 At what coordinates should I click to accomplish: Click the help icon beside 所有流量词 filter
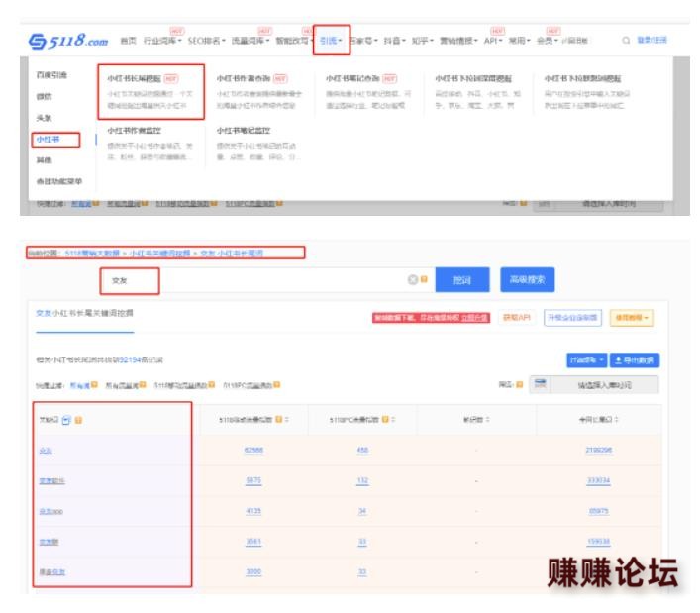[x=143, y=385]
